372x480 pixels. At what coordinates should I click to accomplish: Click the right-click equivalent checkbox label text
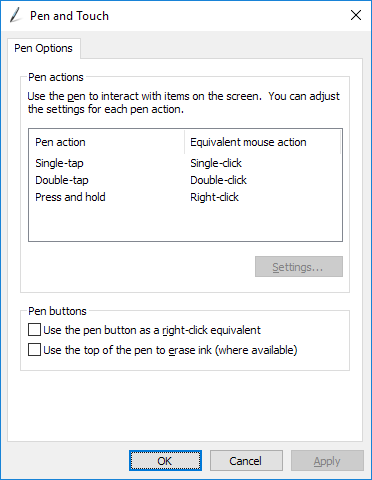coord(152,330)
